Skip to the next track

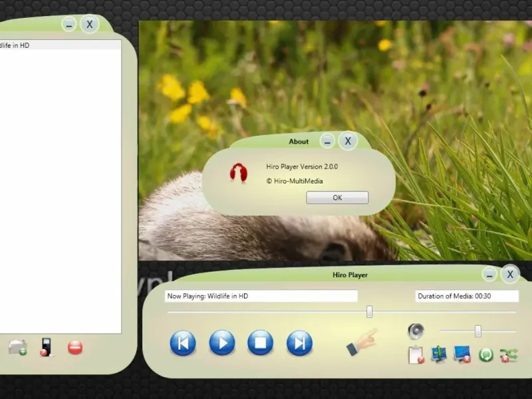click(299, 343)
